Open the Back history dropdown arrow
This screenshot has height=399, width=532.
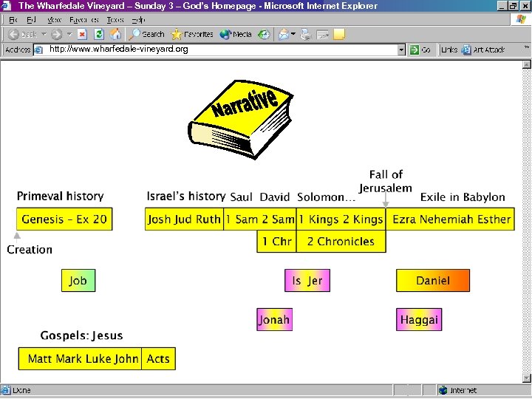[x=44, y=34]
